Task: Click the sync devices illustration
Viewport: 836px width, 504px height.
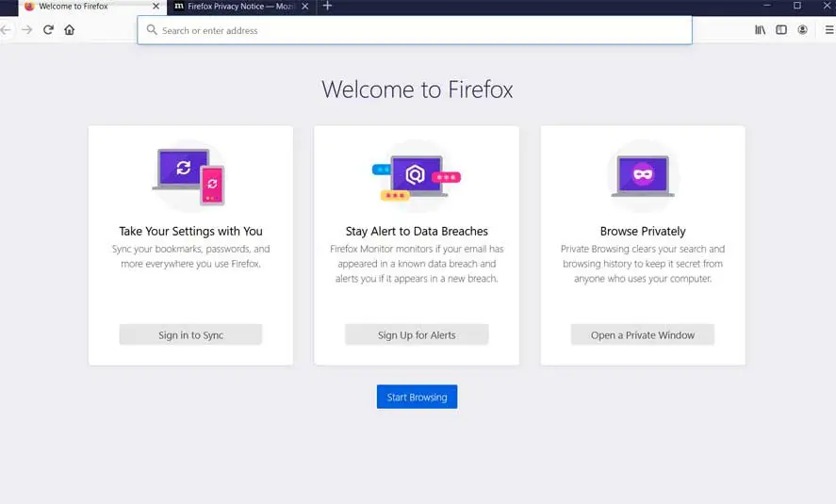Action: [189, 174]
